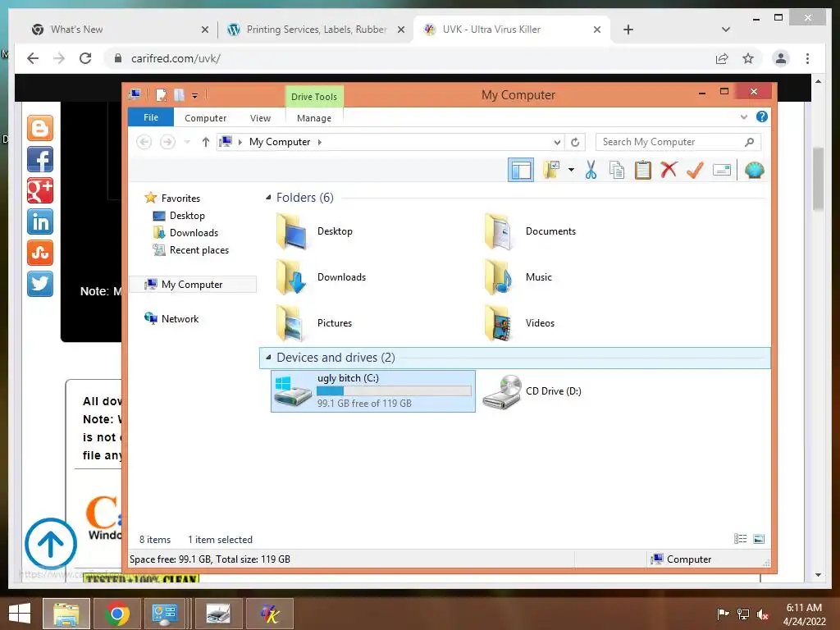Click the search magnifier in My Computer

pyautogui.click(x=750, y=142)
